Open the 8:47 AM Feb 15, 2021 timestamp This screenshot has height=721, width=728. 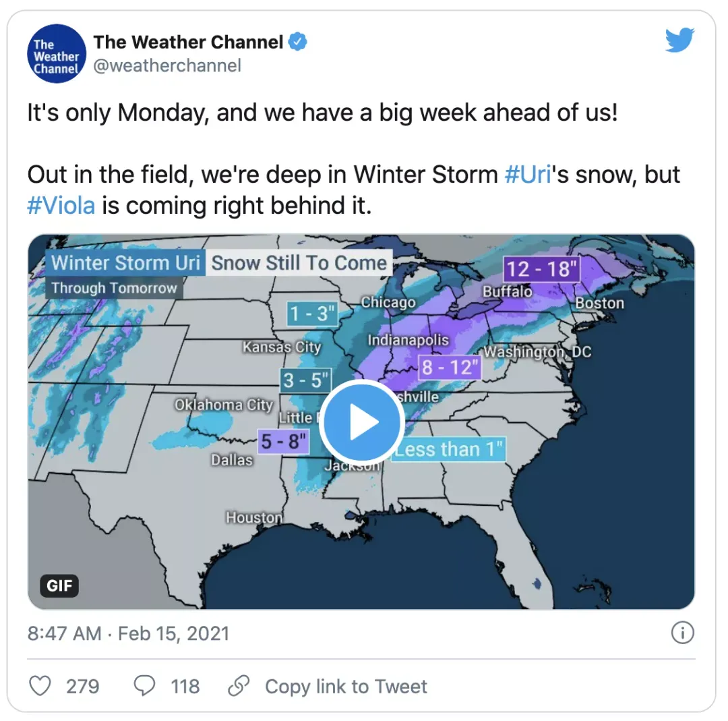click(x=128, y=633)
